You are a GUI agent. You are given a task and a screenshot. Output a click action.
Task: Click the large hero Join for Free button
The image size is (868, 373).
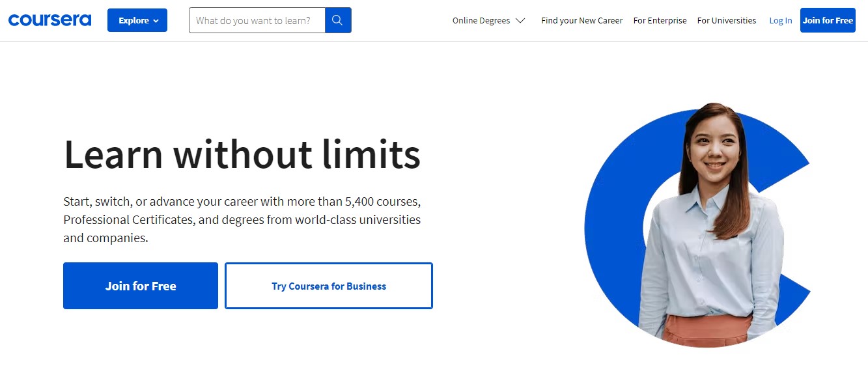coord(141,286)
